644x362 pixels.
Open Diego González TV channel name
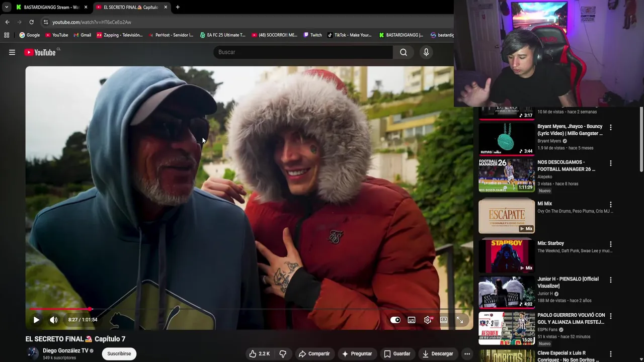point(65,351)
